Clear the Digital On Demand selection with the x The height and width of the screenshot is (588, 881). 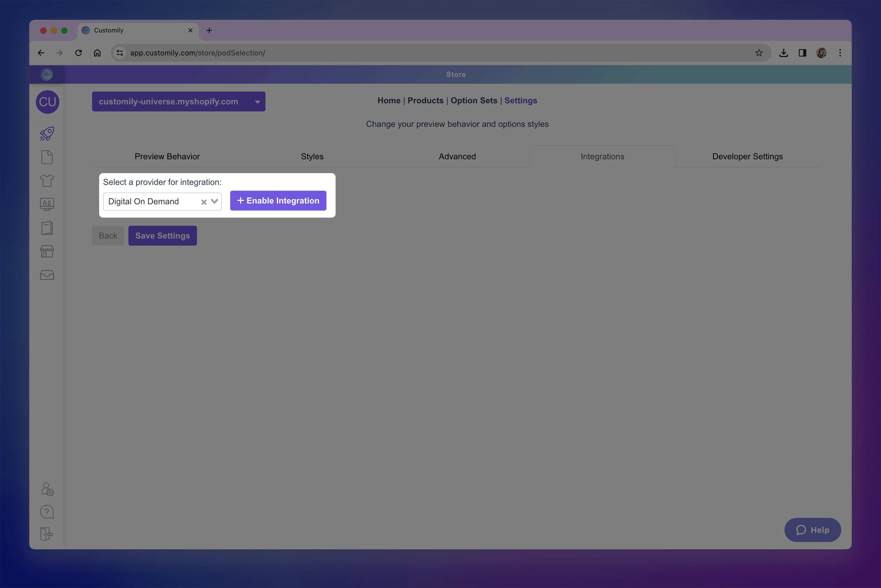click(204, 201)
